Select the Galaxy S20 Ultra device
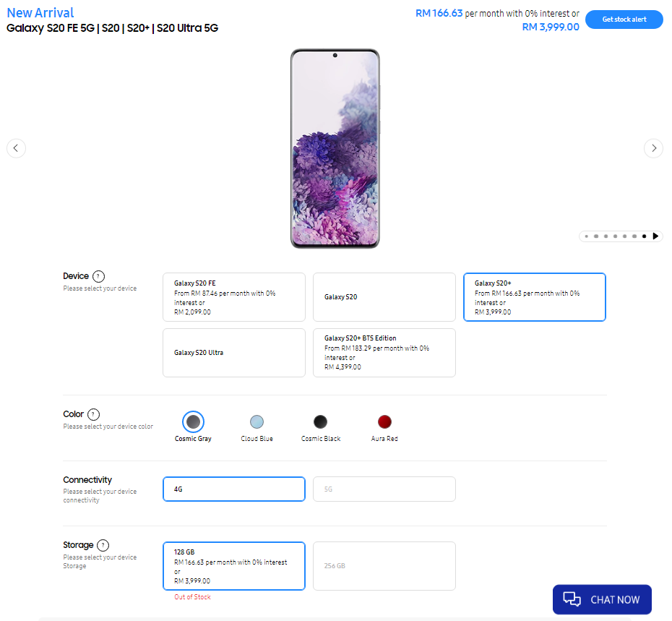 [x=233, y=353]
